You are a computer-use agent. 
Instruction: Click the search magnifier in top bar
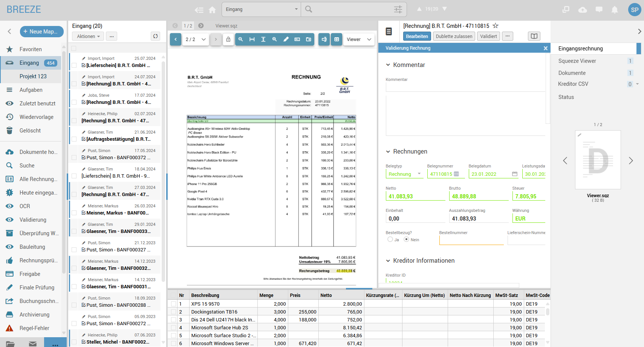pyautogui.click(x=309, y=9)
